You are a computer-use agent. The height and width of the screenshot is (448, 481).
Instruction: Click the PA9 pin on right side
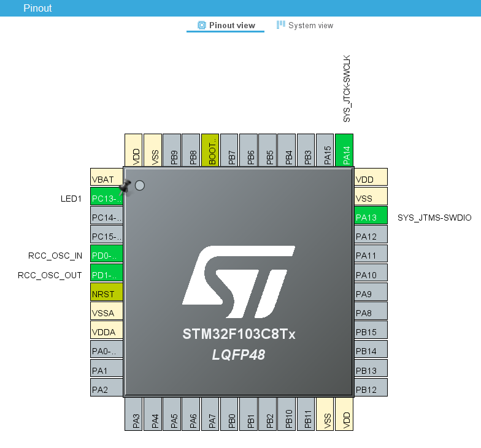pos(371,292)
